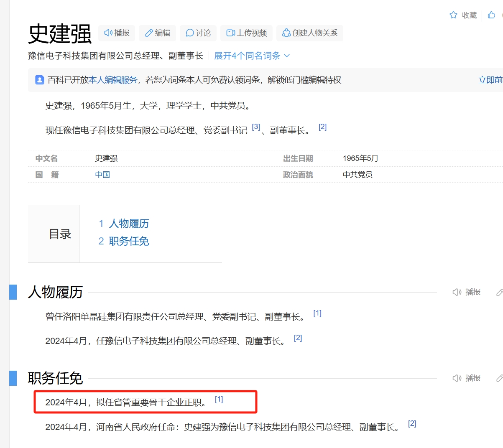Click the 中文名 field label
This screenshot has width=503, height=448.
(47, 158)
